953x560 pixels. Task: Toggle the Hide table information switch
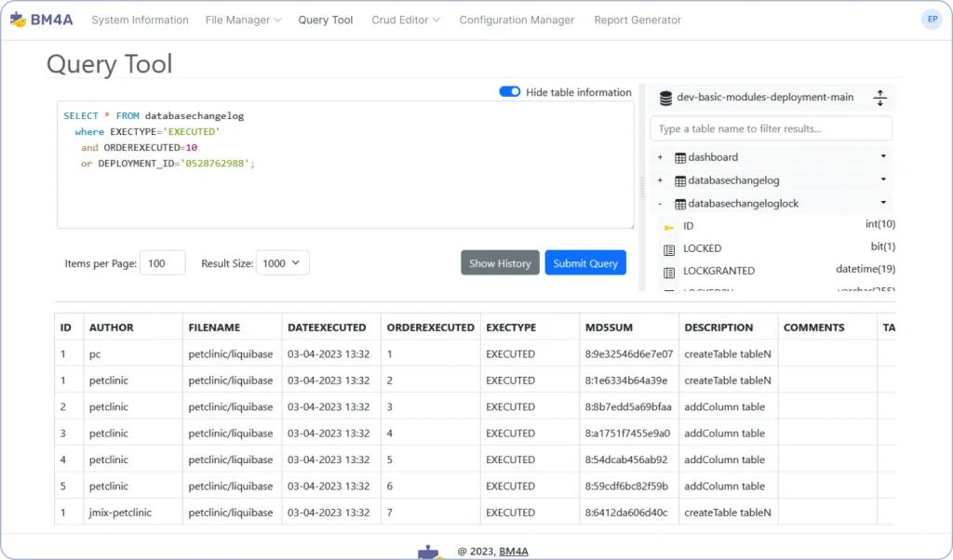point(509,92)
